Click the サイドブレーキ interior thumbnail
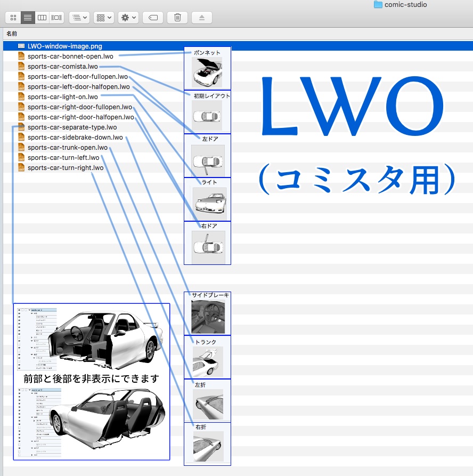This screenshot has height=476, width=473. pyautogui.click(x=208, y=317)
